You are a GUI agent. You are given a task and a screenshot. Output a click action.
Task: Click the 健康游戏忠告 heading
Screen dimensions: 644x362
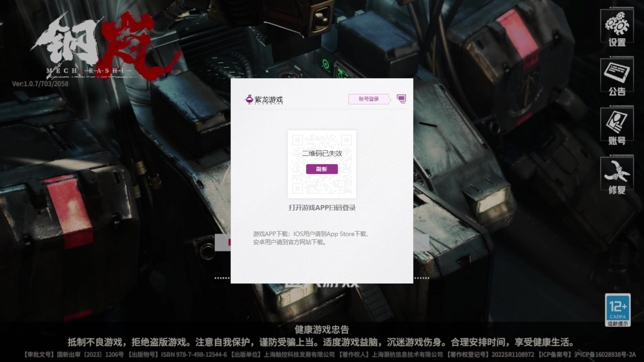pyautogui.click(x=322, y=329)
